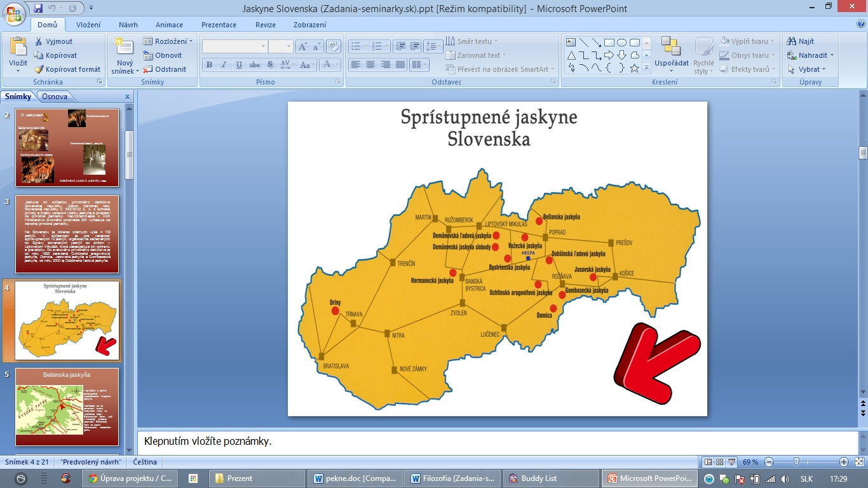The image size is (868, 488).
Task: Toggle Underline formatting button
Action: coord(239,65)
